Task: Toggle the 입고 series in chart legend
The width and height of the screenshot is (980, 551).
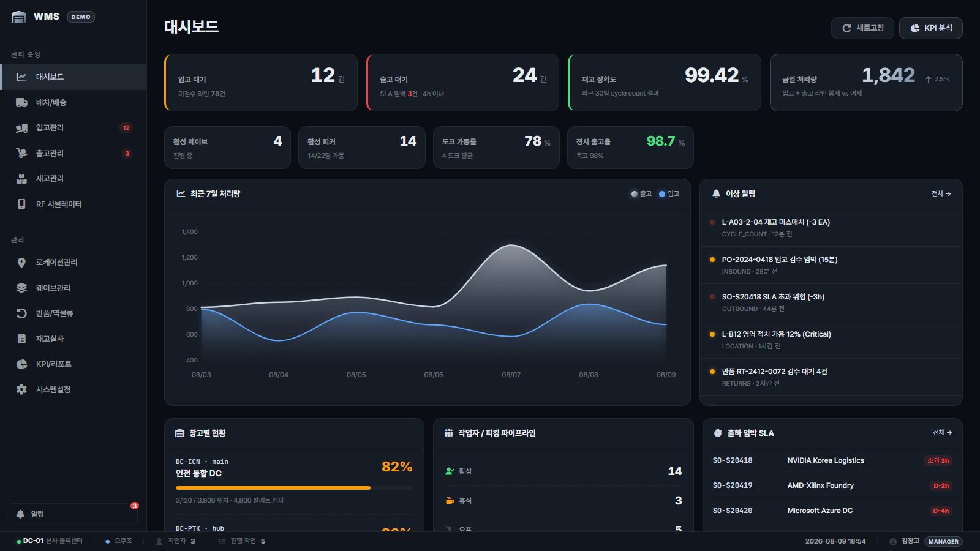Action: (x=669, y=193)
